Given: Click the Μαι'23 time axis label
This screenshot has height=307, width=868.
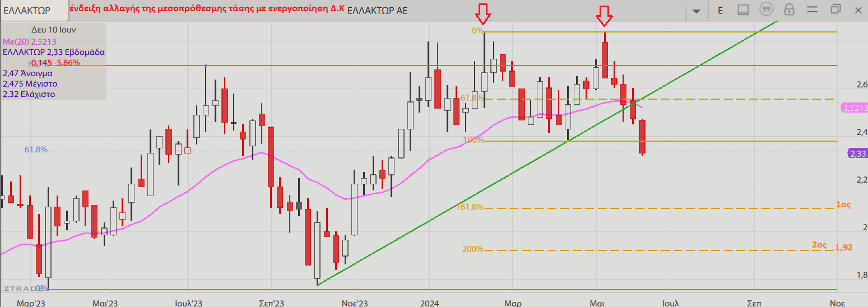Looking at the screenshot, I should click(105, 303).
